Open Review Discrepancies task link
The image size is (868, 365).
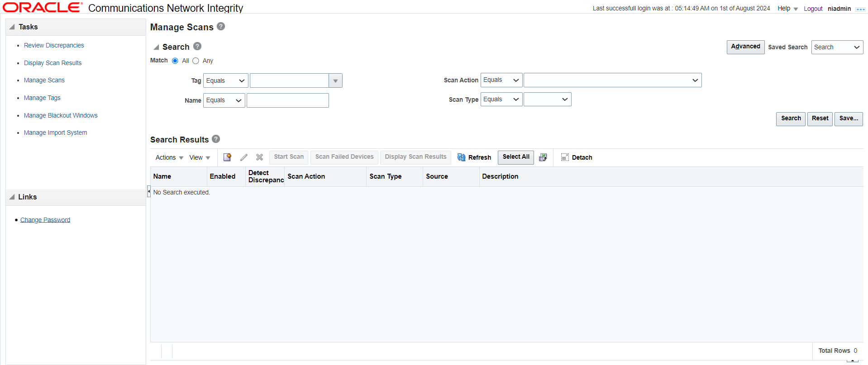(54, 45)
